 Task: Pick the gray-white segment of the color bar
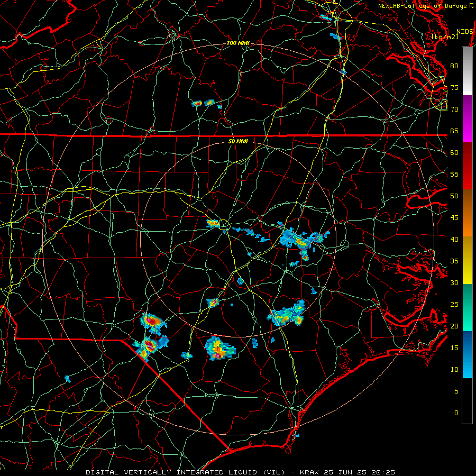[x=467, y=71]
